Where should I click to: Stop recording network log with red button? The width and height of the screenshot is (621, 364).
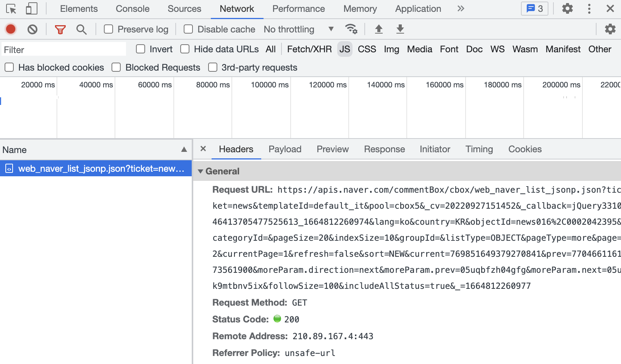pyautogui.click(x=11, y=29)
